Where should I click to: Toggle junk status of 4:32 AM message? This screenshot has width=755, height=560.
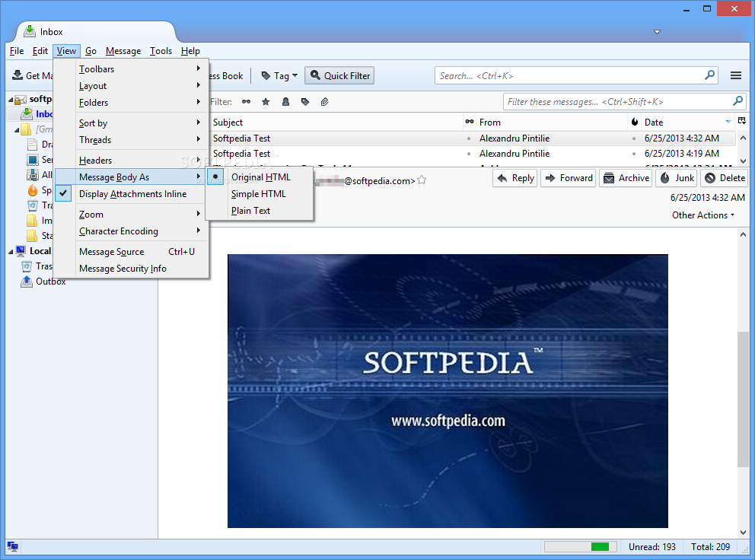[634, 138]
